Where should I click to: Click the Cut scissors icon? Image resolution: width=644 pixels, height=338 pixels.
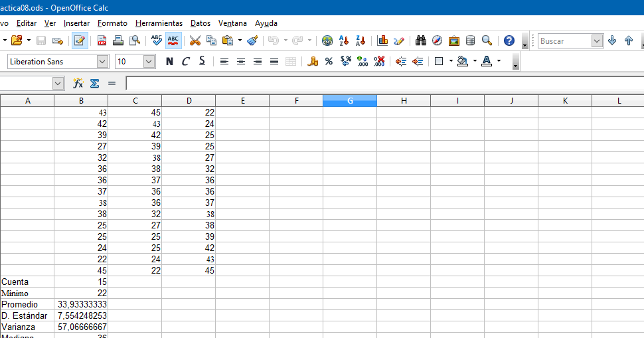pyautogui.click(x=195, y=41)
